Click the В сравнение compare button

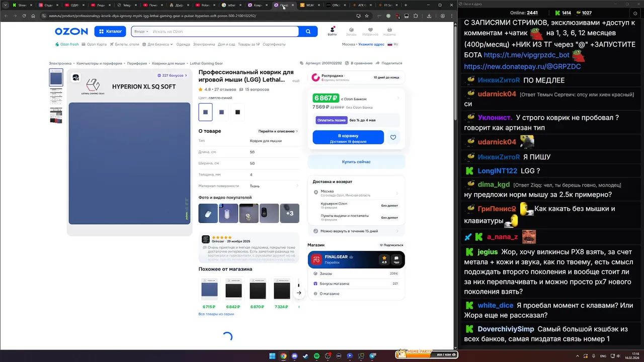tap(359, 63)
